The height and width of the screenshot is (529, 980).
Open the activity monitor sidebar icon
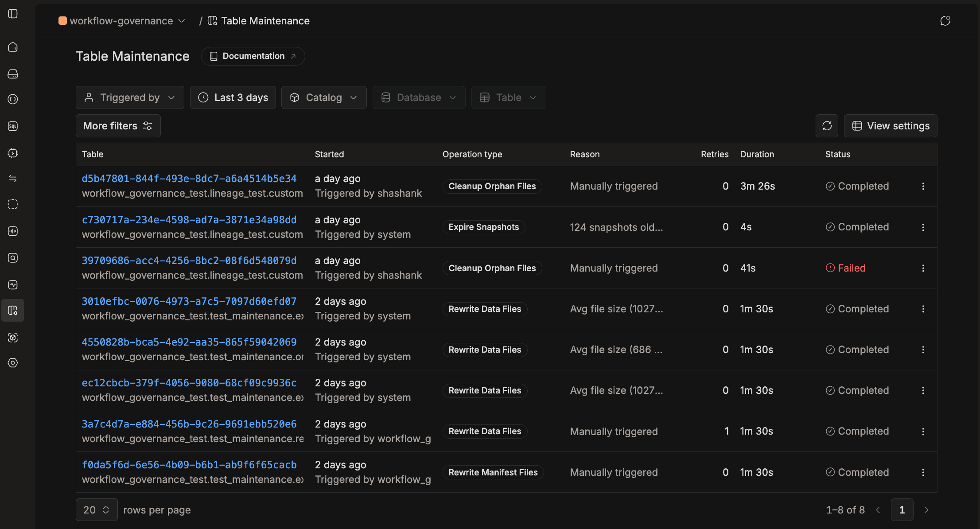(13, 284)
